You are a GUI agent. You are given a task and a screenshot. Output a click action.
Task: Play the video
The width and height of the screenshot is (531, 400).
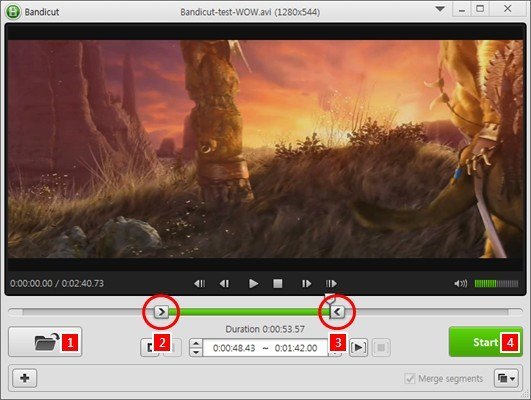click(x=253, y=283)
